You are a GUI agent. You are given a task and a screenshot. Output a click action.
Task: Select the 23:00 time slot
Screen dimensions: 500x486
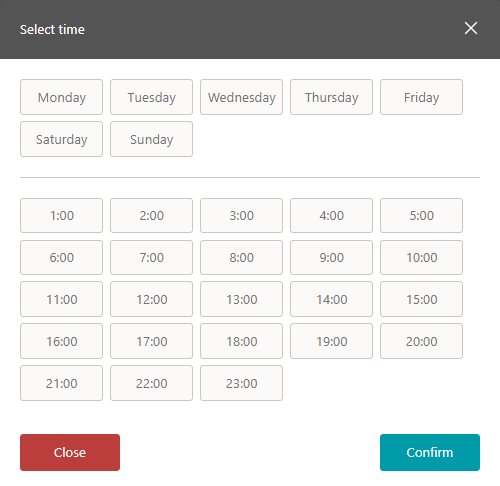[241, 383]
